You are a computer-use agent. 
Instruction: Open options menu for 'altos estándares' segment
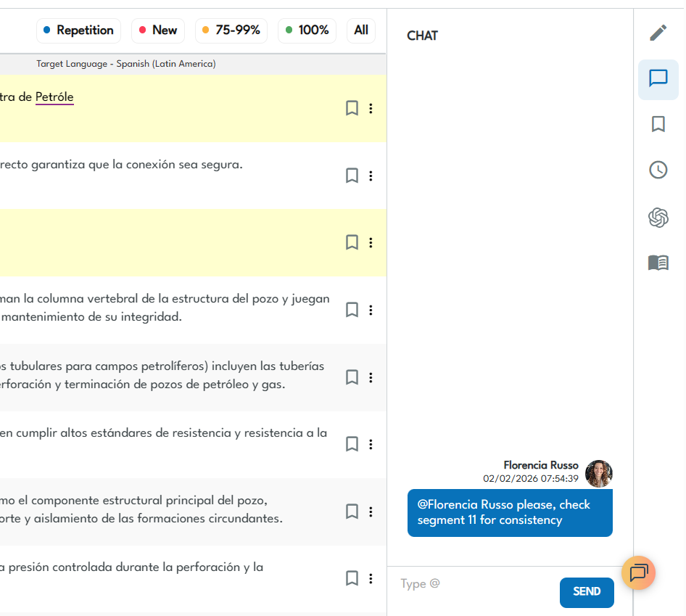click(371, 444)
